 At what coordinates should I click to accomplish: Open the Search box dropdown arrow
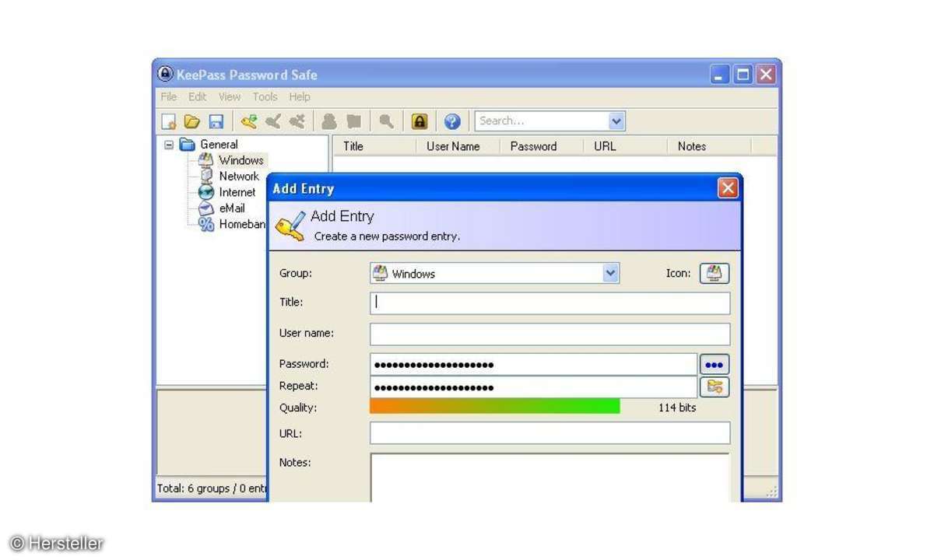tap(616, 121)
